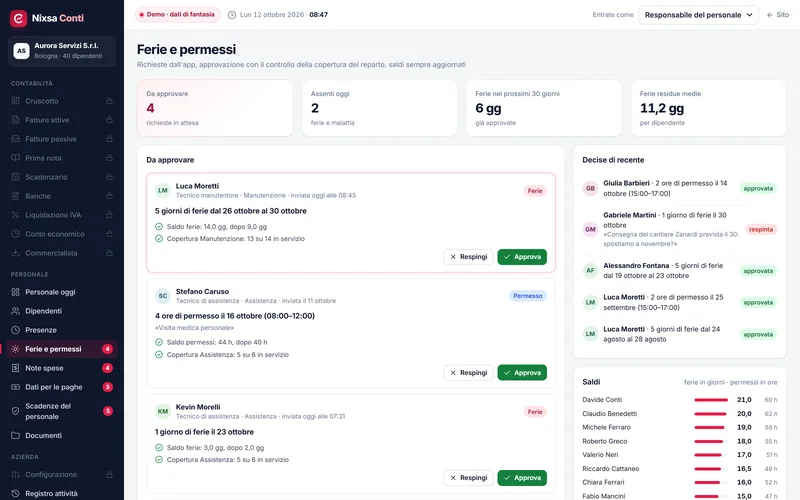The image size is (800, 500).
Task: Click Davide Conti's balance bar
Action: pyautogui.click(x=711, y=400)
